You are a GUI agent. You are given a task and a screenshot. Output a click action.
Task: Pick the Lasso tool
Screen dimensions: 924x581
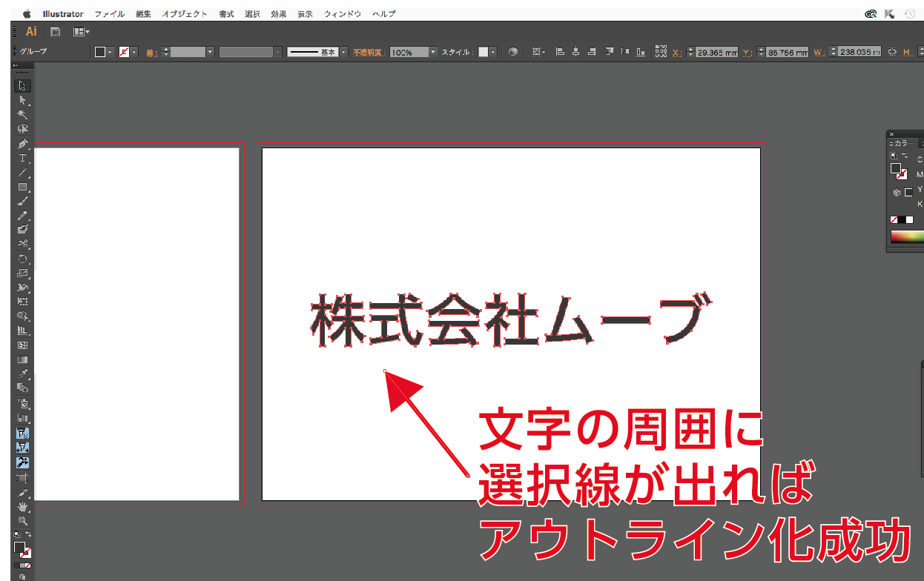point(22,129)
